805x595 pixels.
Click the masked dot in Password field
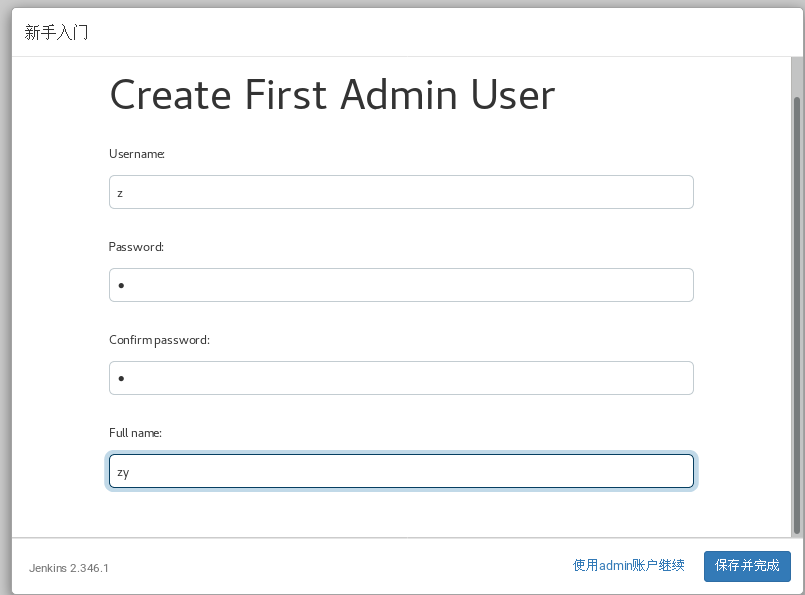click(x=121, y=286)
